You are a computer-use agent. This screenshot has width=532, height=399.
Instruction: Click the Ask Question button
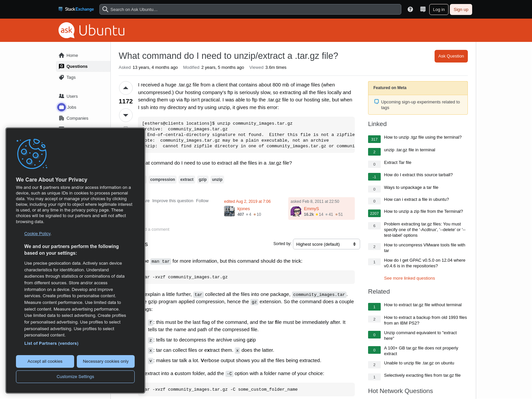pyautogui.click(x=451, y=56)
